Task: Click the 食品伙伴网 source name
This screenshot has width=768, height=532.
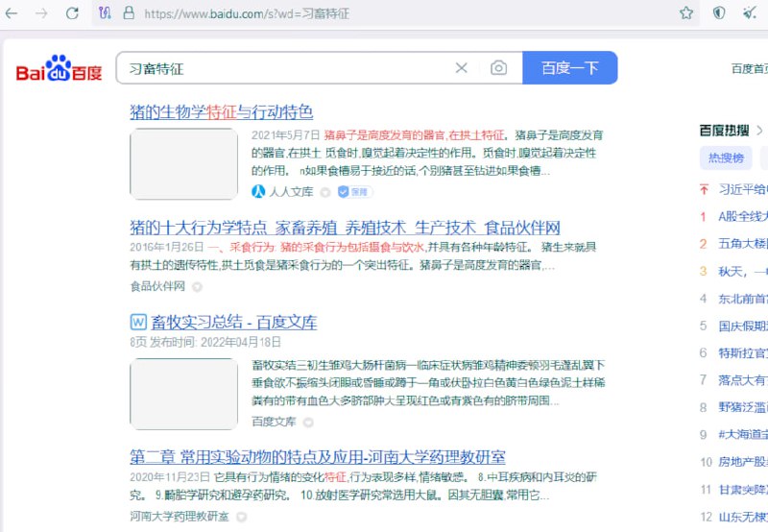Action: 157,286
